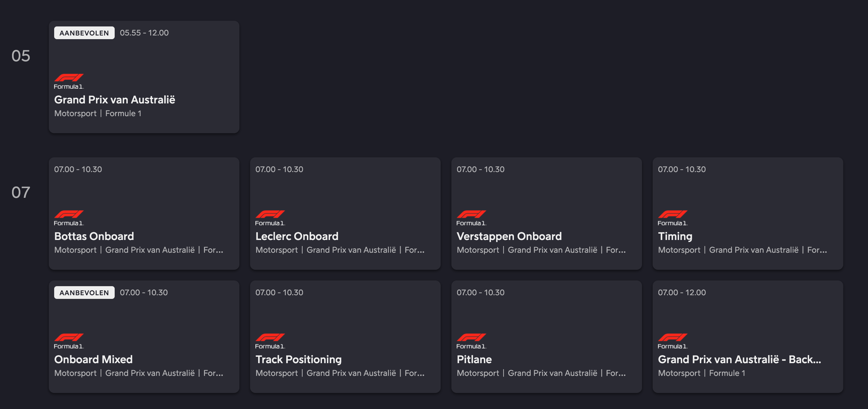Viewport: 868px width, 409px height.
Task: Open Verstappen Onboard stream title
Action: click(x=509, y=236)
